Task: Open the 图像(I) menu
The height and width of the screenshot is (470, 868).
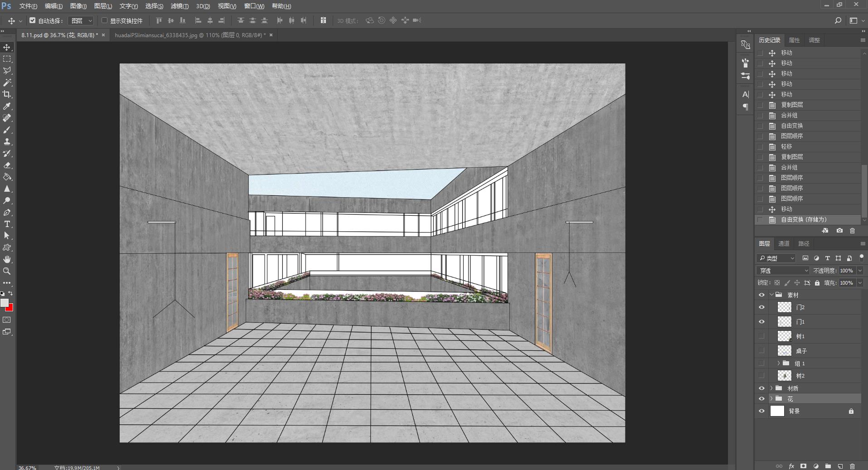Action: point(78,6)
